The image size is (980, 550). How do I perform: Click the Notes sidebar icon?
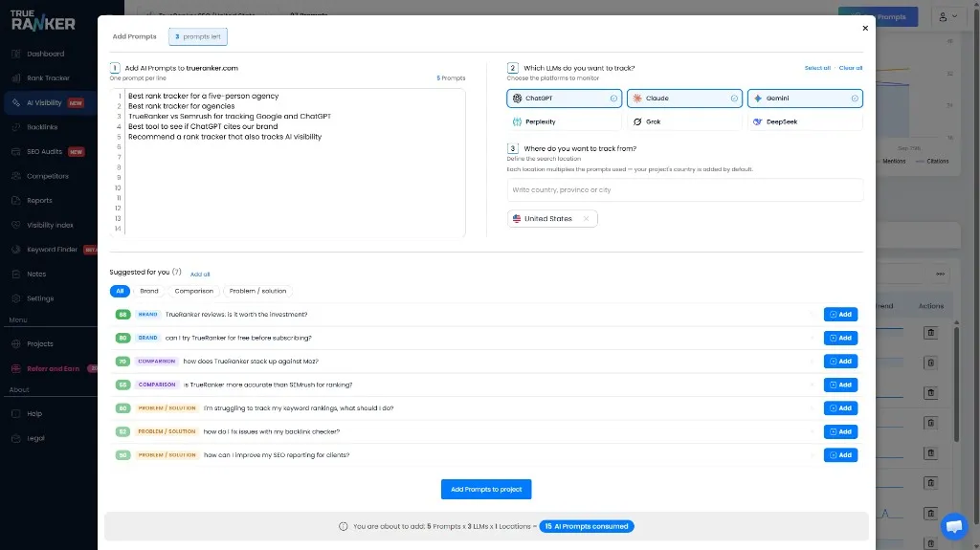pyautogui.click(x=15, y=274)
